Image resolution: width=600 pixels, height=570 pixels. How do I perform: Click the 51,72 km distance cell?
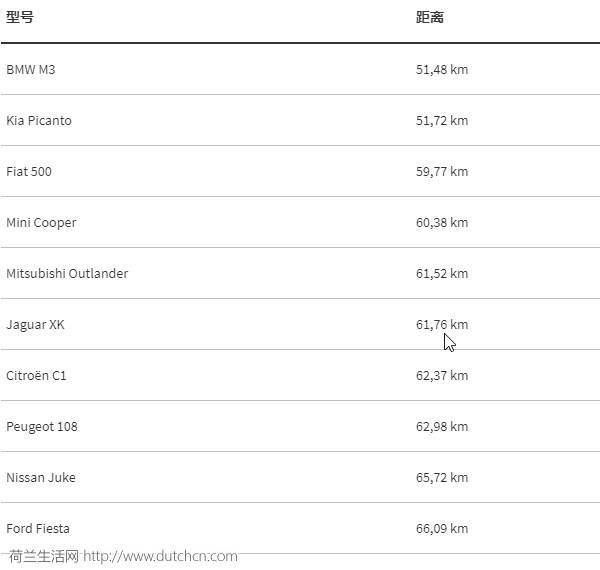coord(442,121)
